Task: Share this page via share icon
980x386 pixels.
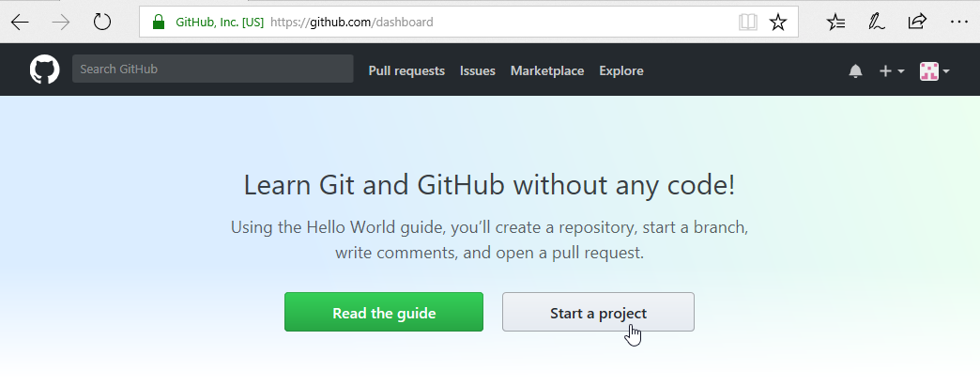Action: tap(917, 22)
